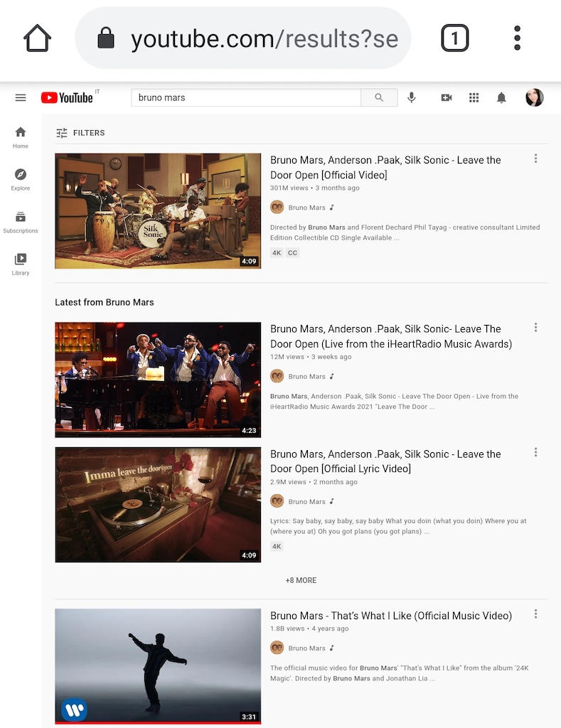Open Bruno Mars channel under That's What I Like
The image size is (561, 728).
click(x=306, y=648)
